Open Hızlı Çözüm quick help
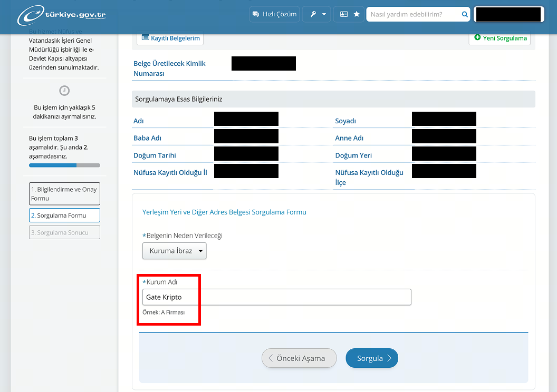This screenshot has width=557, height=392. click(274, 14)
